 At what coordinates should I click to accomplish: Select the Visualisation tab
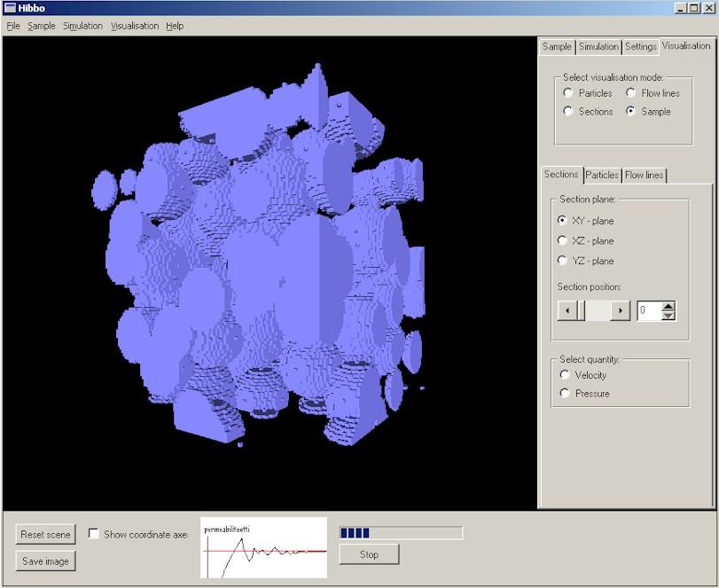[x=686, y=46]
